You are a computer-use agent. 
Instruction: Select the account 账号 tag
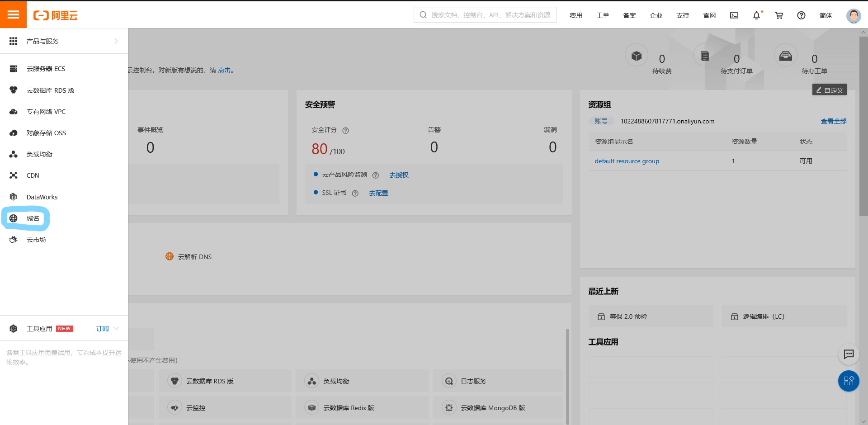click(x=601, y=121)
